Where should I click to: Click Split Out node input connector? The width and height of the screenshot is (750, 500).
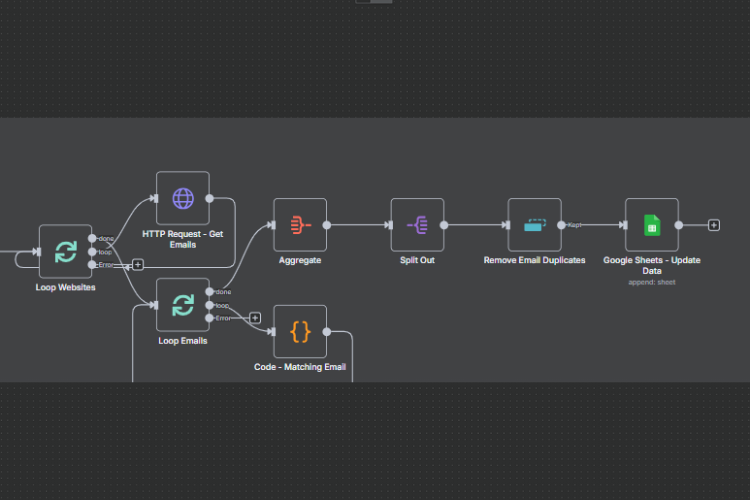point(389,225)
